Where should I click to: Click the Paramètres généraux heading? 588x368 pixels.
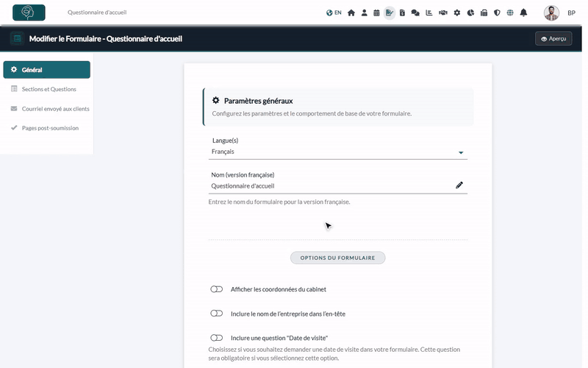point(259,101)
